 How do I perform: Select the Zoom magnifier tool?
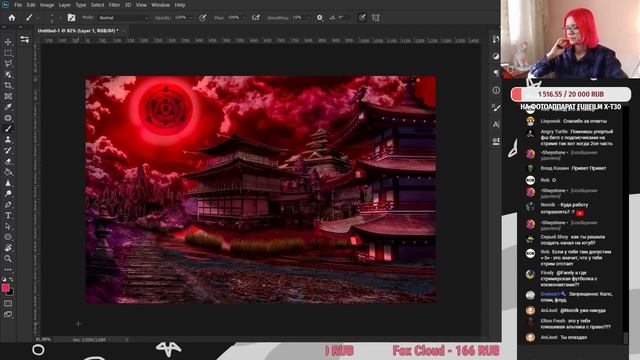tap(8, 258)
